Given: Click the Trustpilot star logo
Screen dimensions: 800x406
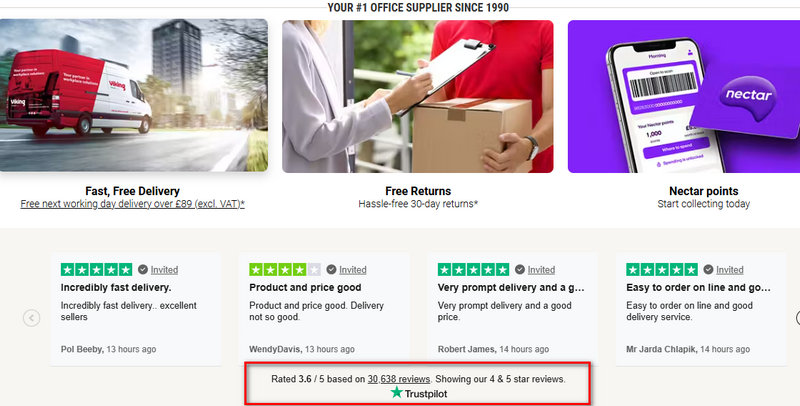Looking at the screenshot, I should 396,393.
